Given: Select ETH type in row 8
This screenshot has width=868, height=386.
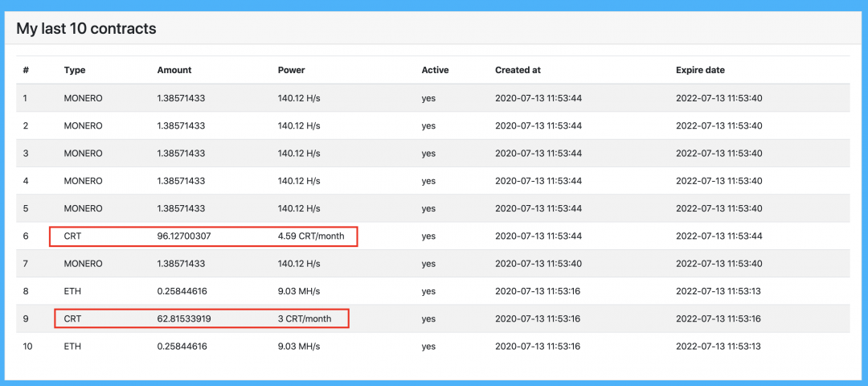Looking at the screenshot, I should pyautogui.click(x=72, y=292).
